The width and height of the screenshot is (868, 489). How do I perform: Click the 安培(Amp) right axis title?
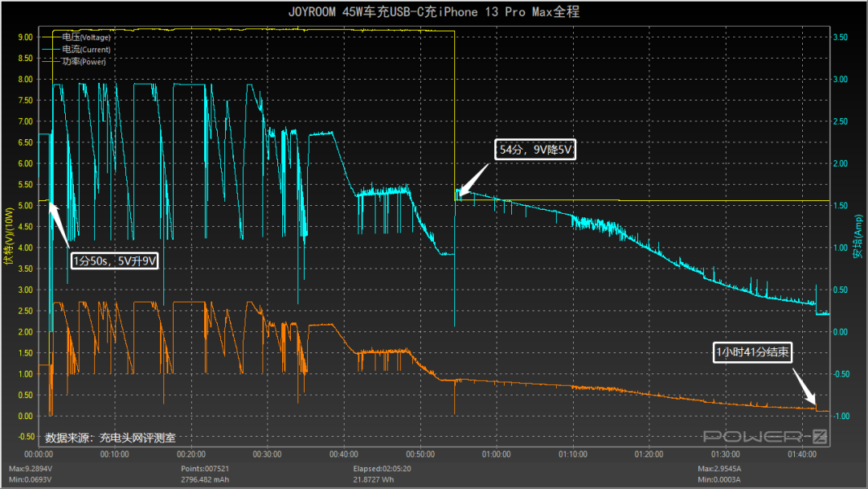coord(858,237)
